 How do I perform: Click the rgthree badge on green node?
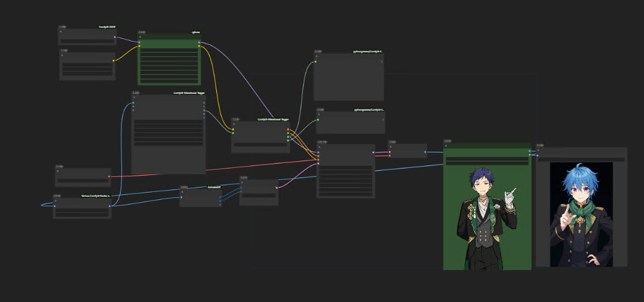(196, 32)
